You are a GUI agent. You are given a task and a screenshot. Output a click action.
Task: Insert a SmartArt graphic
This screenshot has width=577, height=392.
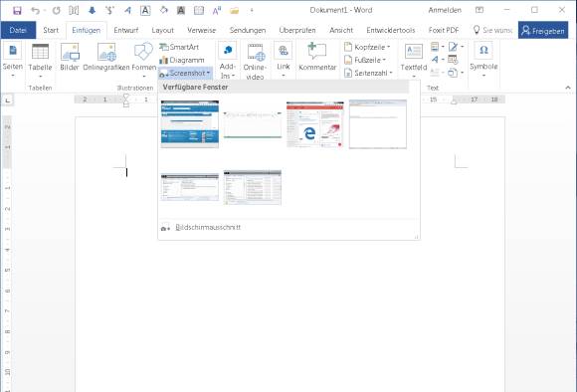(x=179, y=47)
